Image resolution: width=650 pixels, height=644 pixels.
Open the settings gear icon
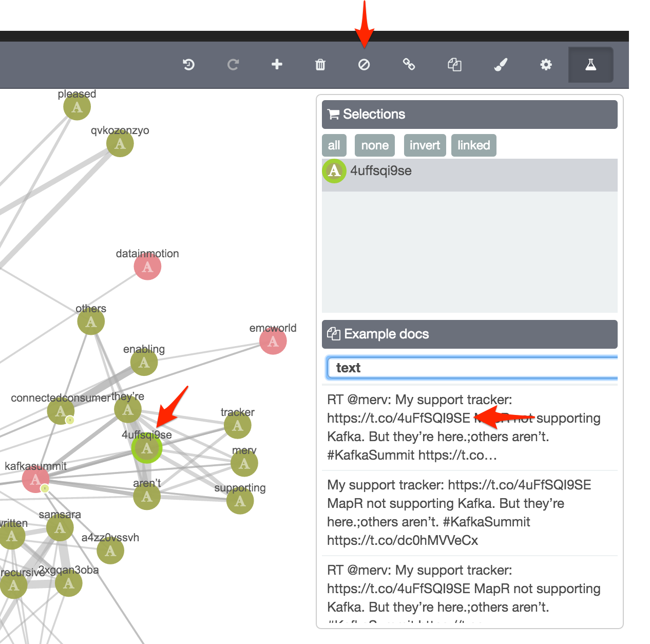click(546, 65)
